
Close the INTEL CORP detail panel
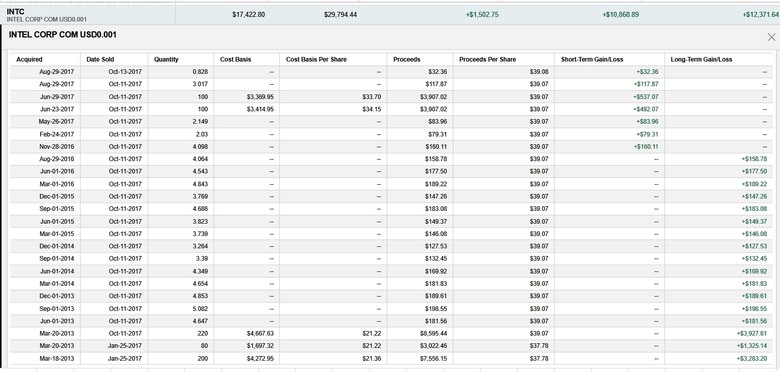pyautogui.click(x=771, y=37)
